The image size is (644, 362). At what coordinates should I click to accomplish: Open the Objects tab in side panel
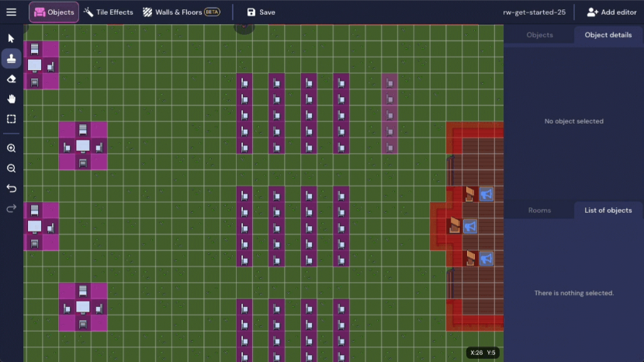tap(539, 35)
